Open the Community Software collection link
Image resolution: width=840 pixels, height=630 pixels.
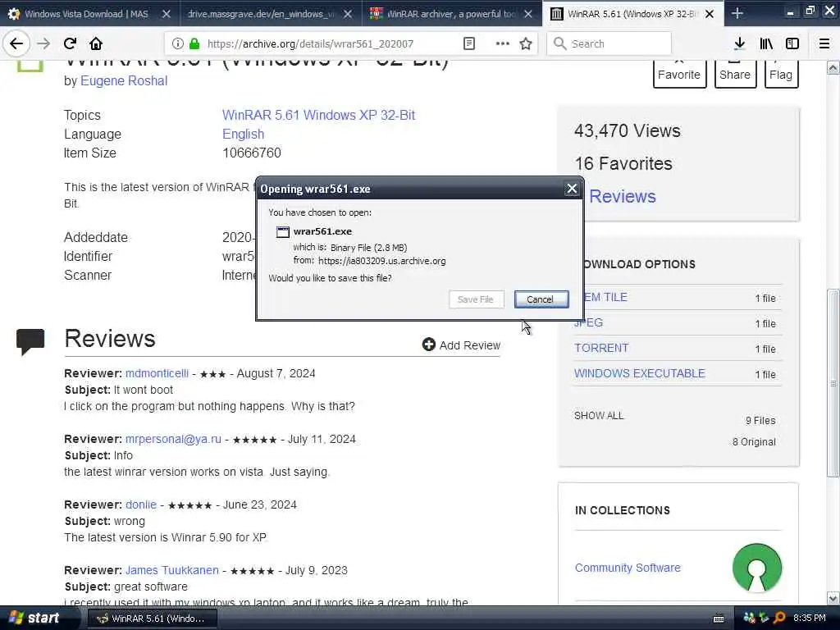pos(628,568)
